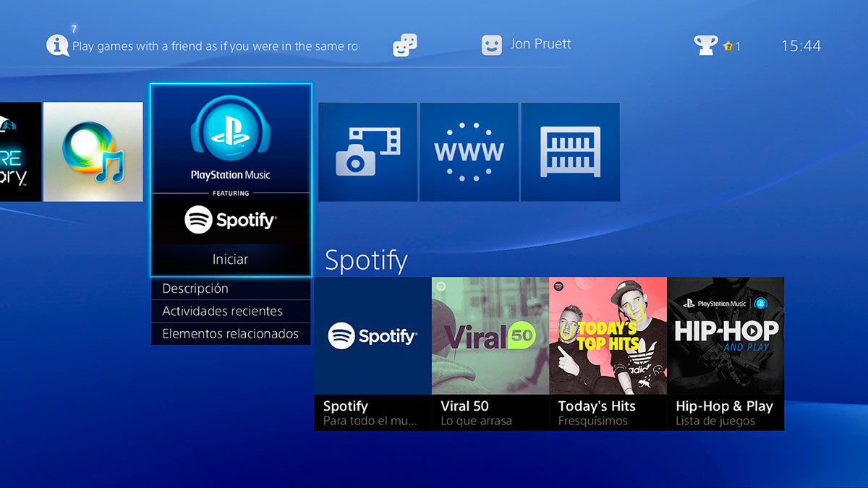Open the Spotify card thumbnail
The width and height of the screenshot is (868, 488).
[x=373, y=335]
